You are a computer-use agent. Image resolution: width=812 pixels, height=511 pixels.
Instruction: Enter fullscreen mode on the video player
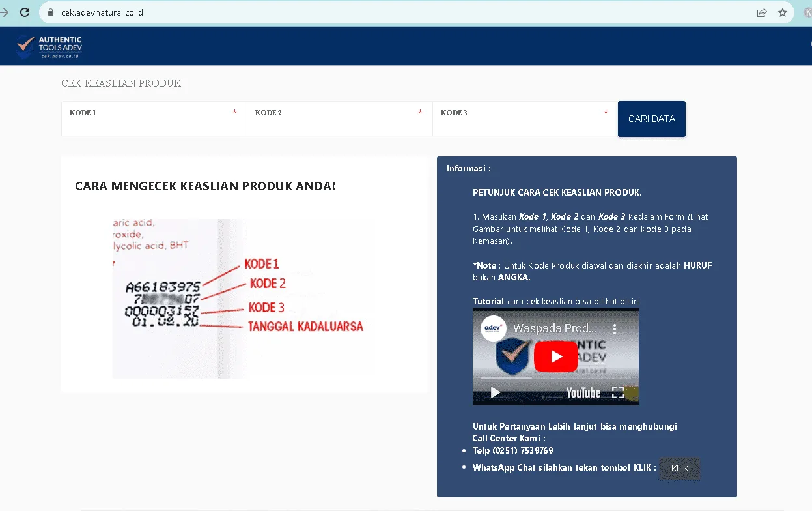point(617,393)
